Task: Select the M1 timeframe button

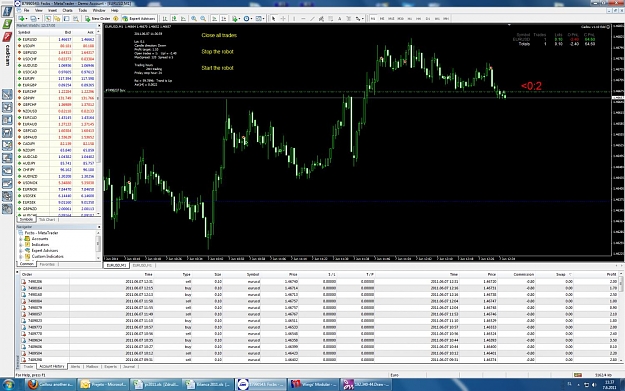Action: 373,18
